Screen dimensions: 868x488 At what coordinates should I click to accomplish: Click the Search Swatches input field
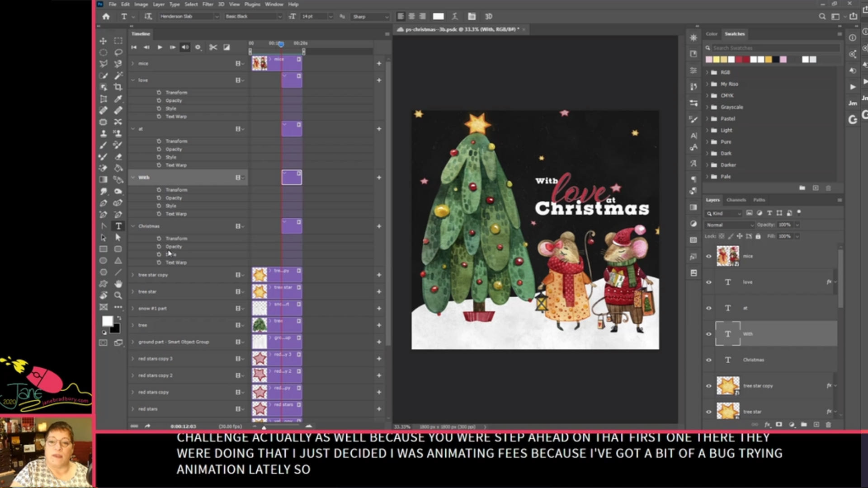(775, 48)
